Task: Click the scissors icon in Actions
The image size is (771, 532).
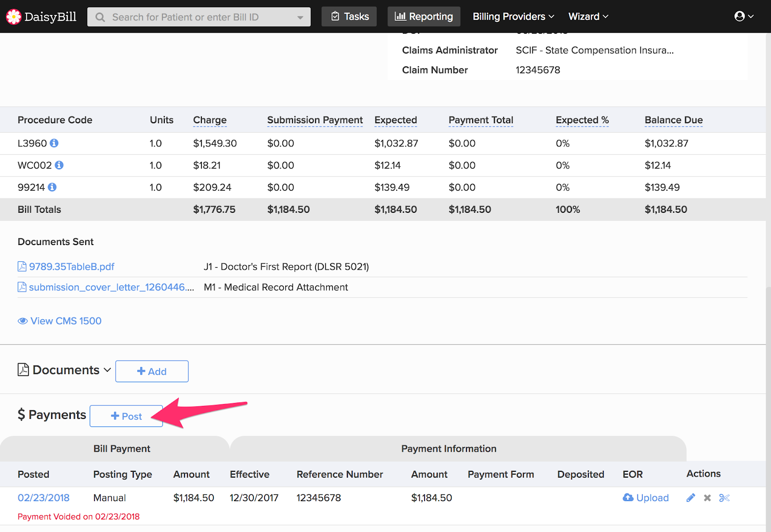Action: click(x=724, y=498)
